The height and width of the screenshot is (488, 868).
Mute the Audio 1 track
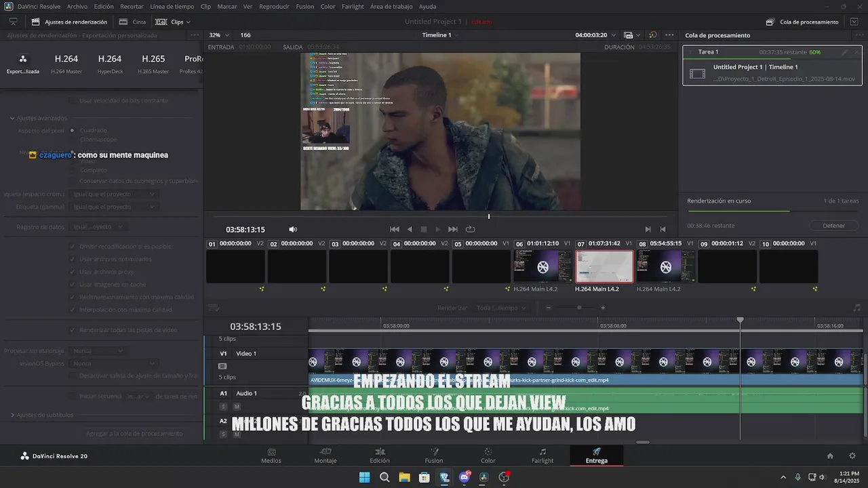(x=237, y=407)
